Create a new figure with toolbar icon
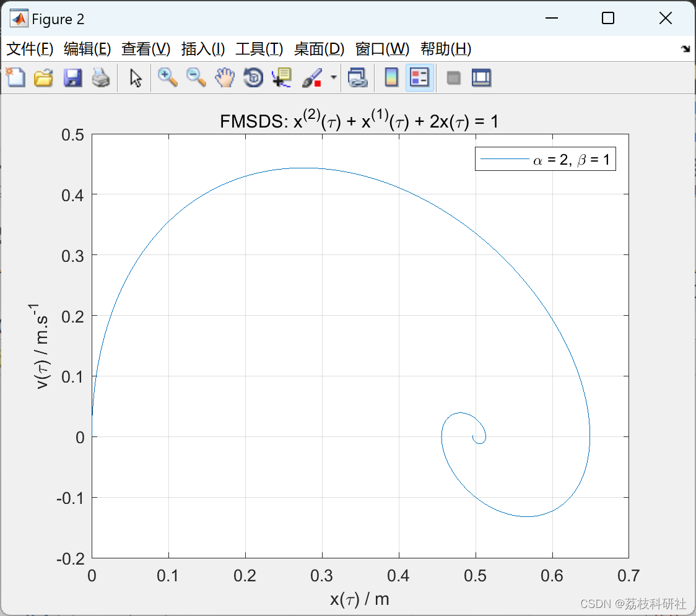696x616 pixels. click(x=15, y=77)
